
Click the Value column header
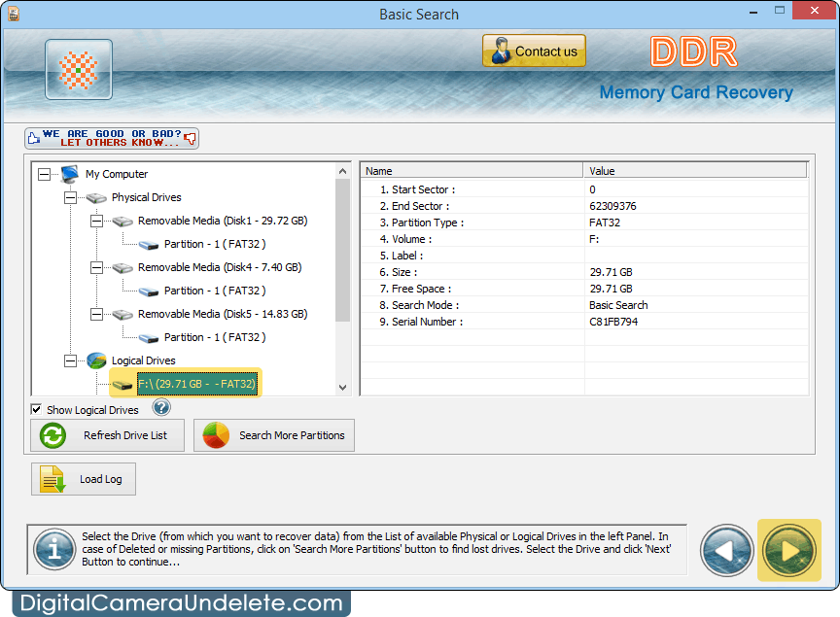point(695,171)
